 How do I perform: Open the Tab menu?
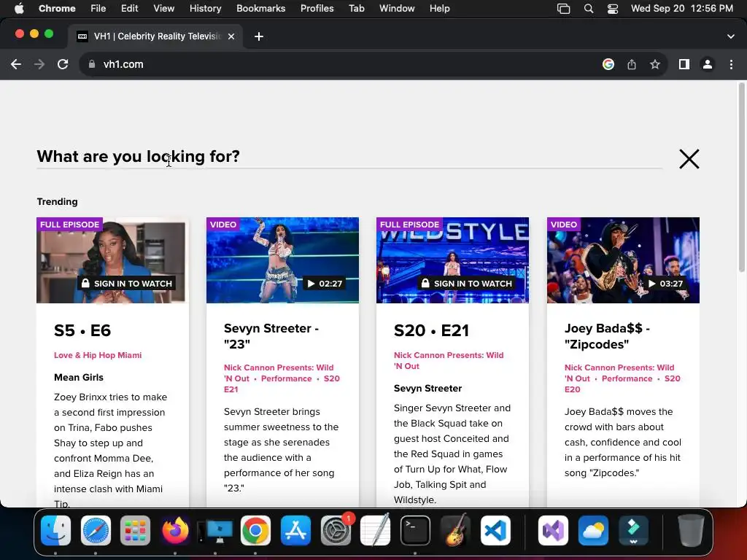pos(356,8)
